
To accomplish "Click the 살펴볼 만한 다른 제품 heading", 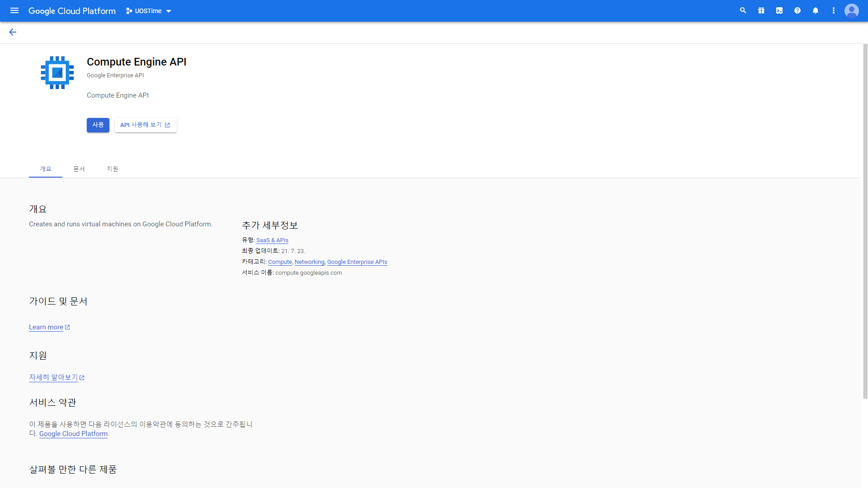I will click(x=73, y=469).
